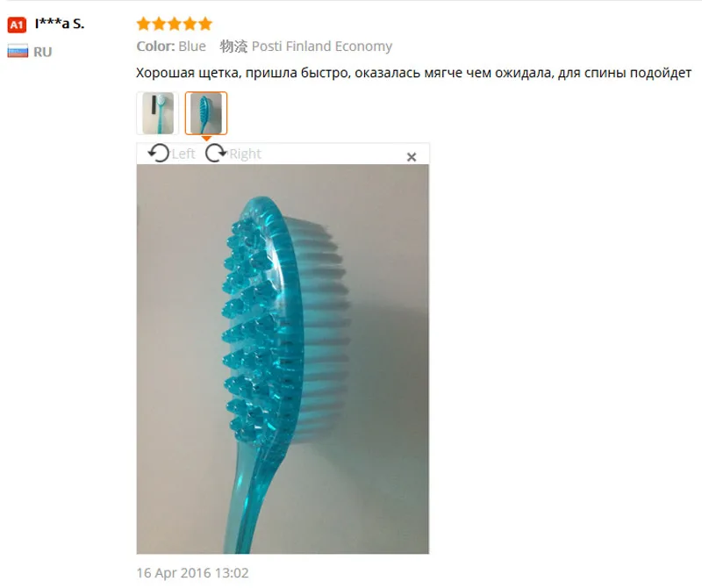Click the Russian review text
The height and width of the screenshot is (588, 702).
413,73
